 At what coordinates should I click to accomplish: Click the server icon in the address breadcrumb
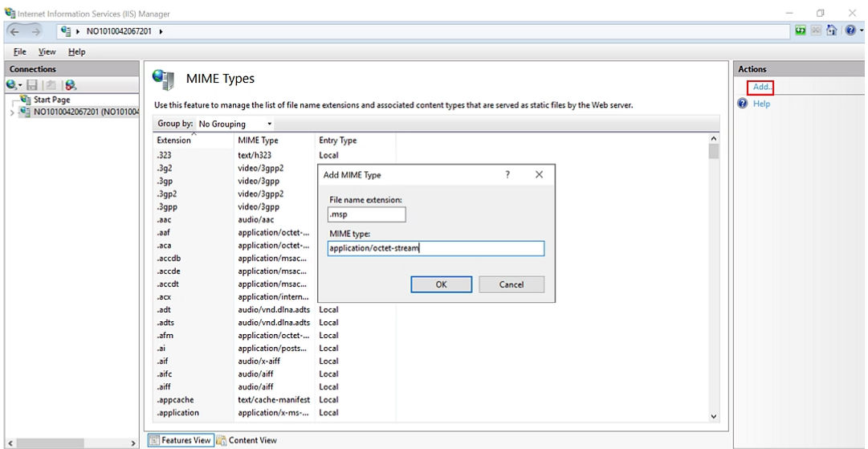(x=66, y=31)
